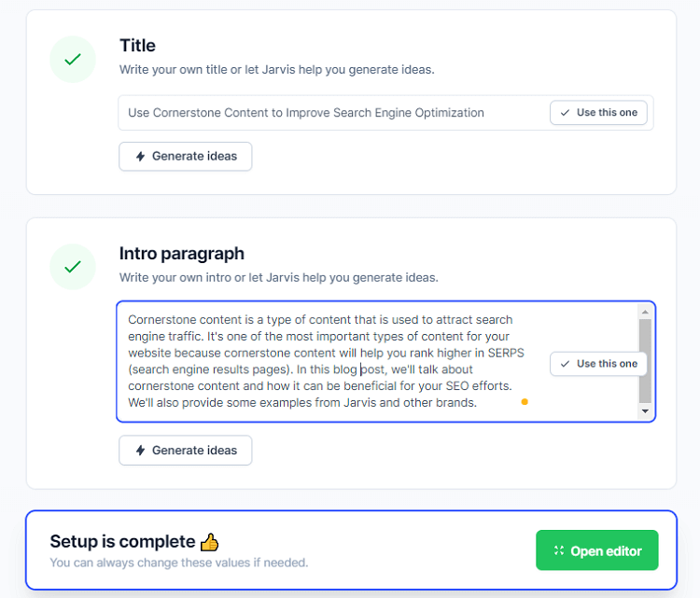This screenshot has width=700, height=598.
Task: Place cursor in the intro paragraph textarea
Action: [332, 361]
